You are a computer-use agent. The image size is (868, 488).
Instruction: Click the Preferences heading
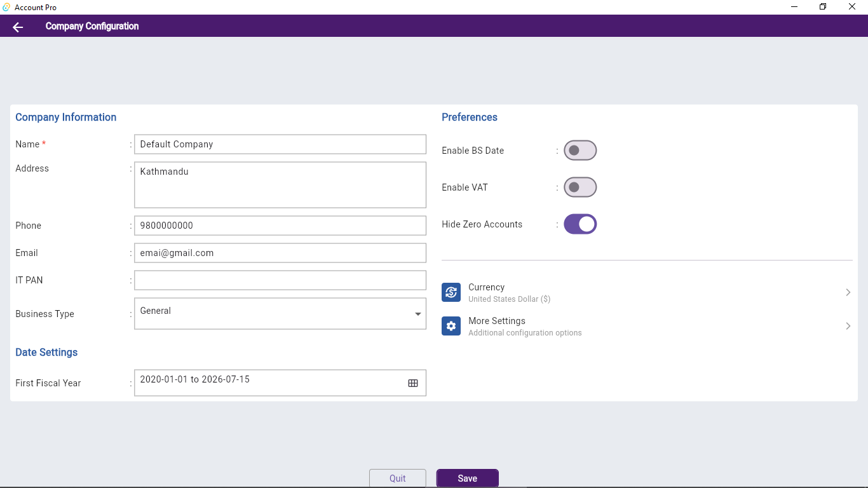pos(470,118)
